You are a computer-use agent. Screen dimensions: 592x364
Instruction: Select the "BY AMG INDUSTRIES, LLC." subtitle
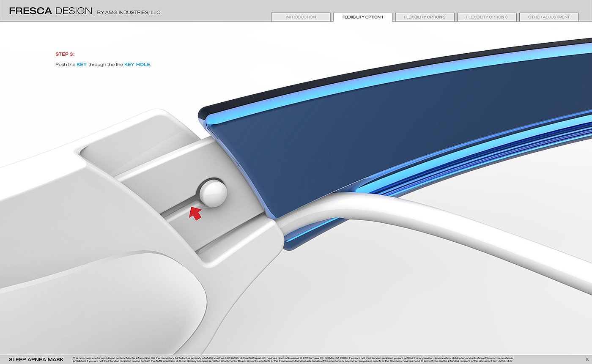(x=129, y=13)
